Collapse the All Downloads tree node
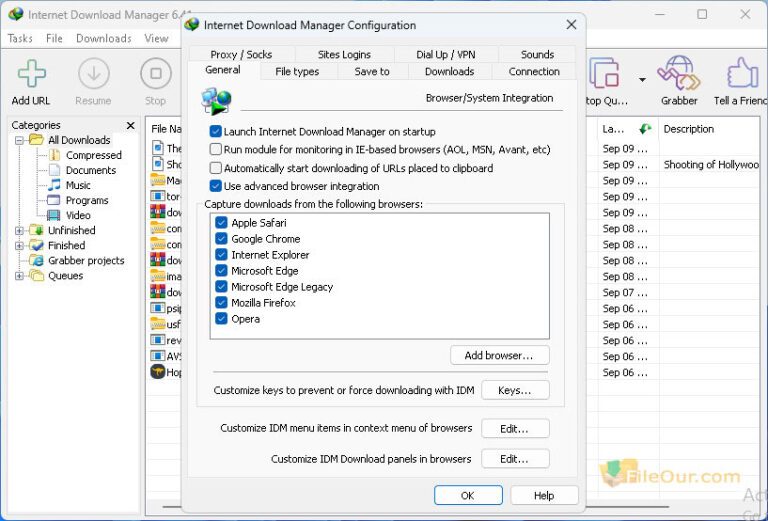The height and width of the screenshot is (521, 768). 19,141
